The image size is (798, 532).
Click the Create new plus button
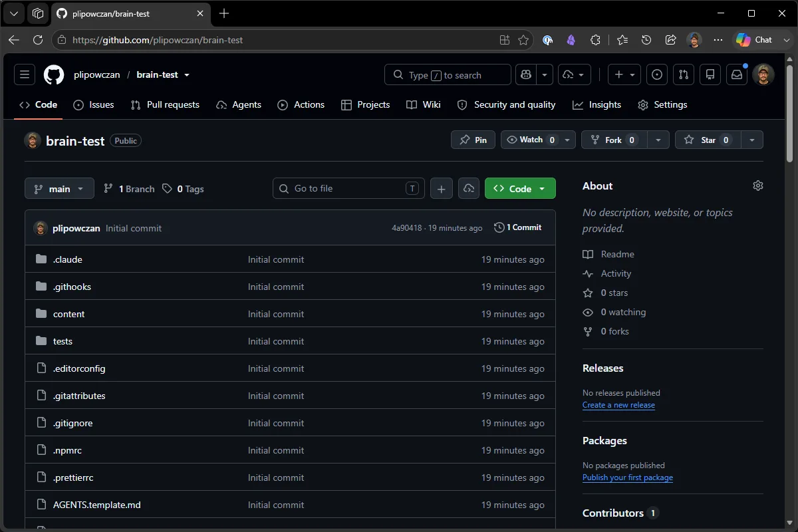point(624,74)
